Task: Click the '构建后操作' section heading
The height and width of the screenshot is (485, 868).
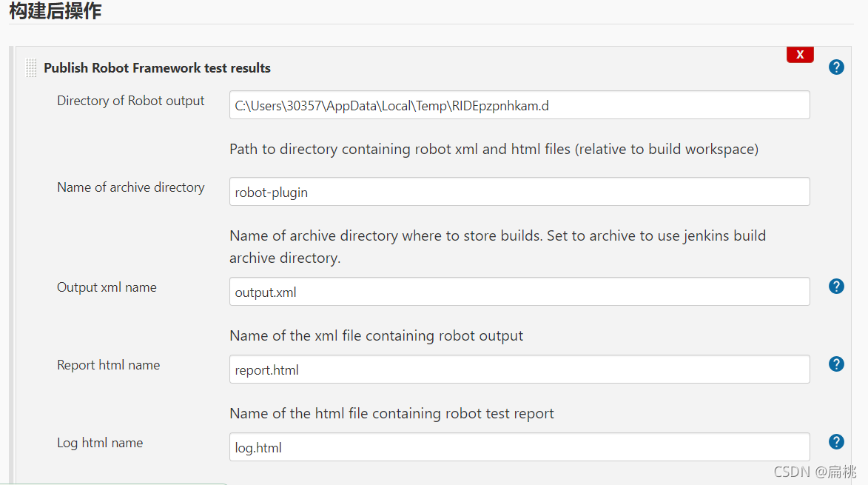Action: 55,10
